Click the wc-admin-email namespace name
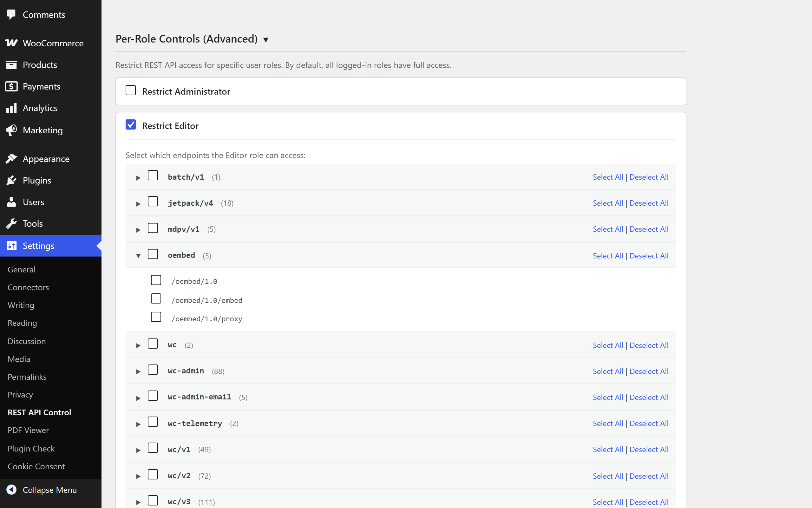This screenshot has width=812, height=508. tap(199, 397)
